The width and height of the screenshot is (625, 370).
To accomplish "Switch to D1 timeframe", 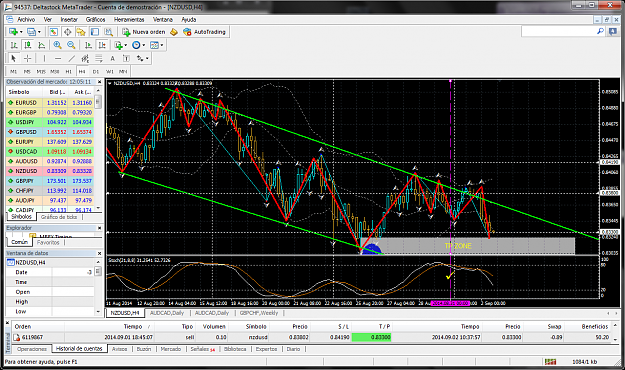I will tap(96, 72).
